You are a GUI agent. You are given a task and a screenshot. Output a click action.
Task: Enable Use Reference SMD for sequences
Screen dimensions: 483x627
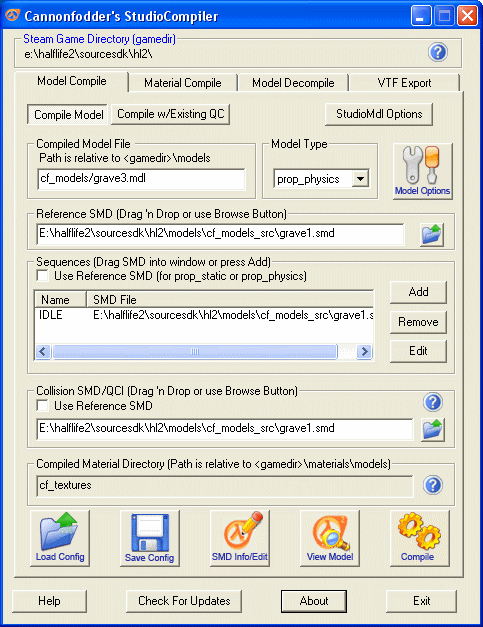click(42, 276)
